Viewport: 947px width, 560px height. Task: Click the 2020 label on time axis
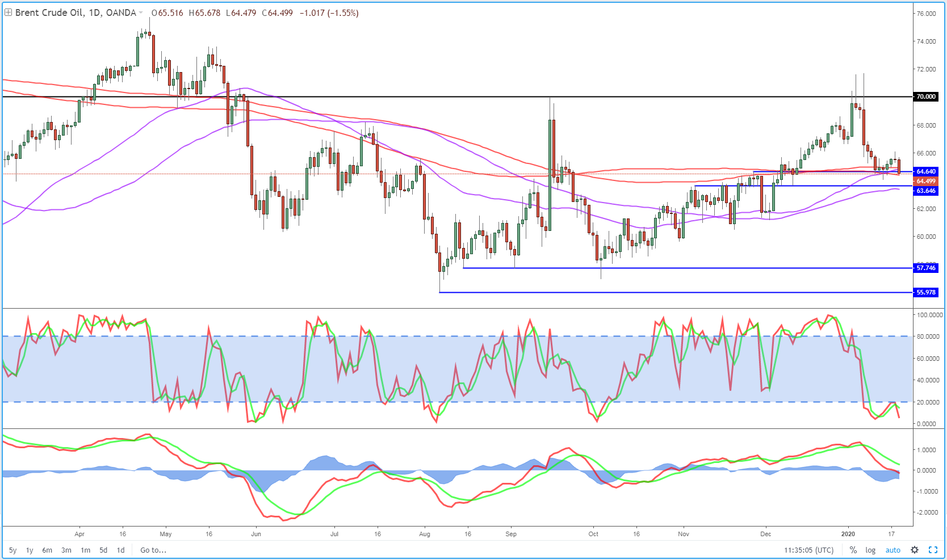(848, 534)
